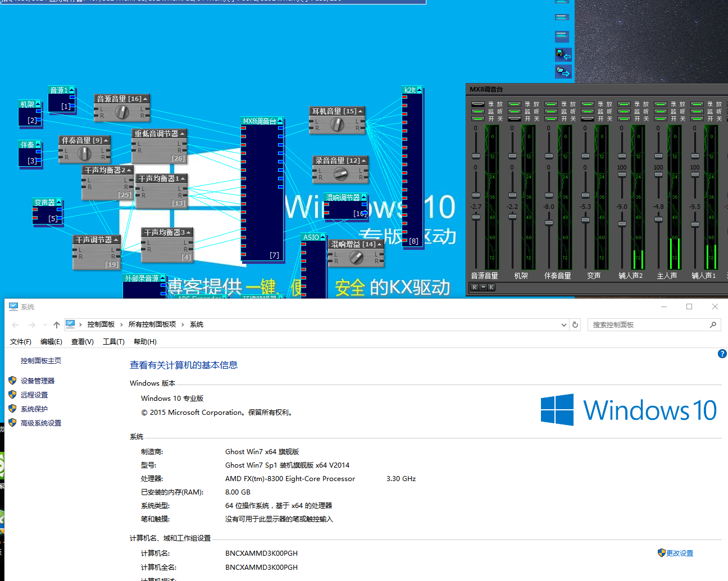Click the 音源音量 channel fader at -2.7
Screen dimensions: 728x581
476,217
